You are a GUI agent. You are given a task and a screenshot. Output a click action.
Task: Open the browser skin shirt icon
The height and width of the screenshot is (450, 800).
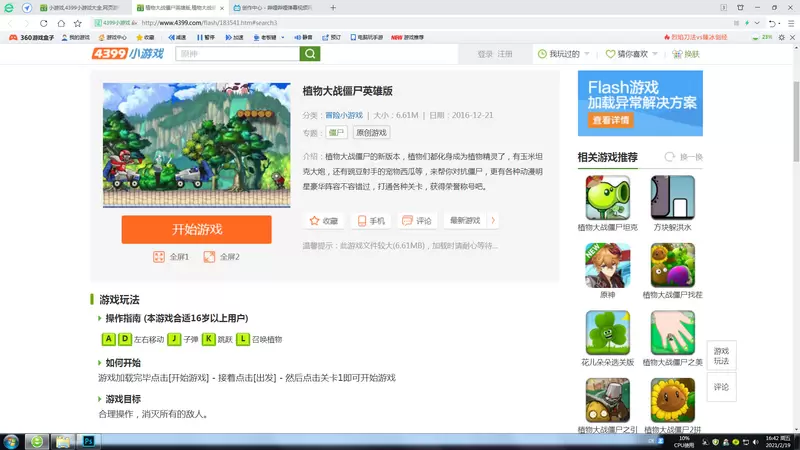740,8
